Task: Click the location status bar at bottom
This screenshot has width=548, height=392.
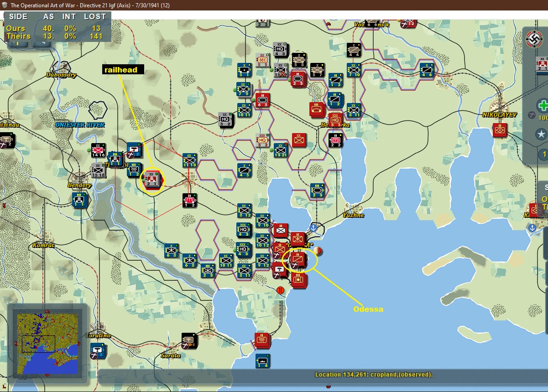Action: (x=374, y=375)
